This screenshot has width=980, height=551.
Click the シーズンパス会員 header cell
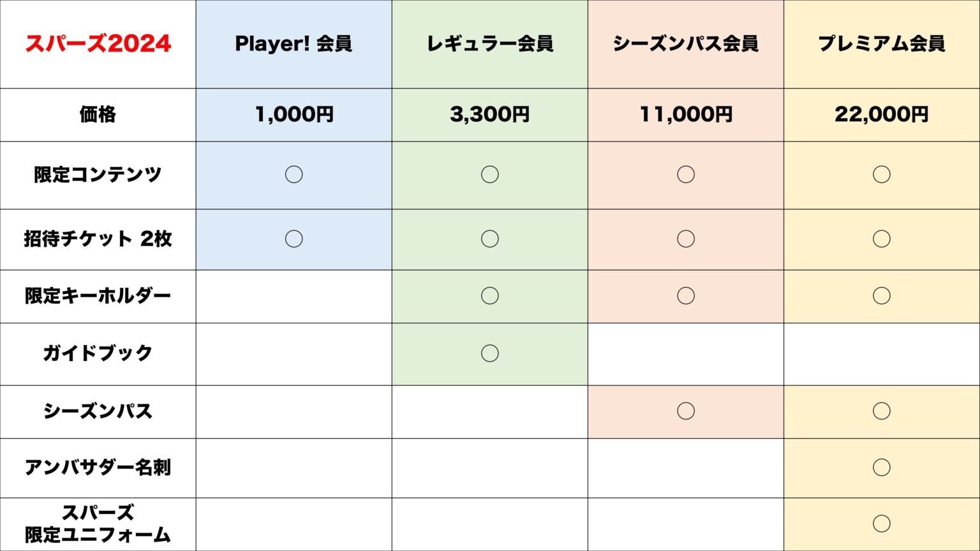click(x=685, y=43)
